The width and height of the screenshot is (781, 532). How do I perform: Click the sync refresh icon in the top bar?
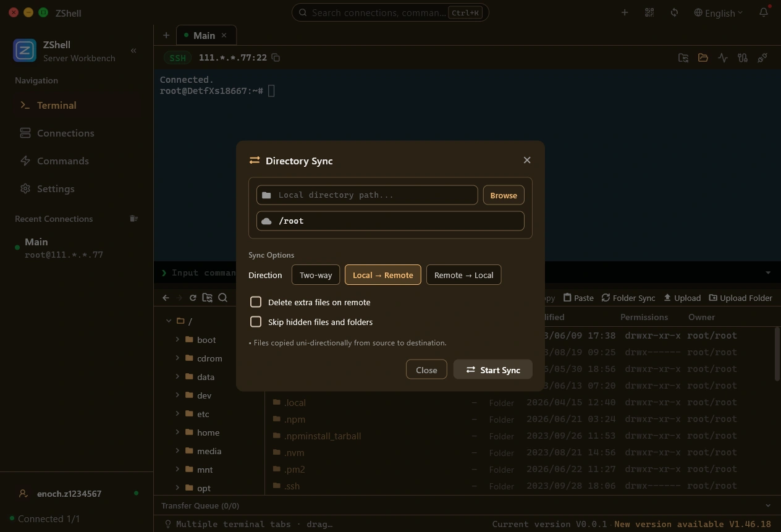[x=674, y=12]
